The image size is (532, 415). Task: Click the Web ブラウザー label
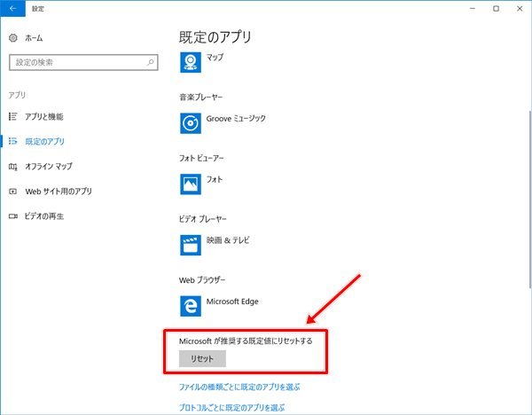[x=202, y=280]
